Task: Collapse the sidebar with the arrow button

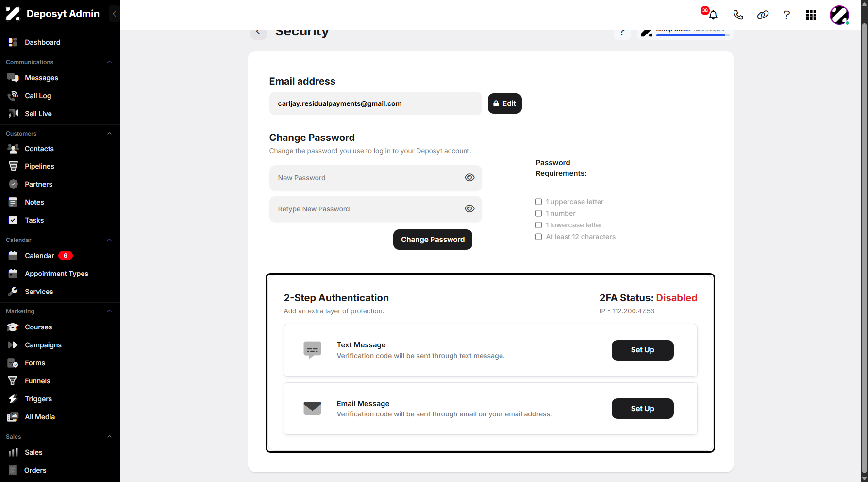Action: point(114,14)
